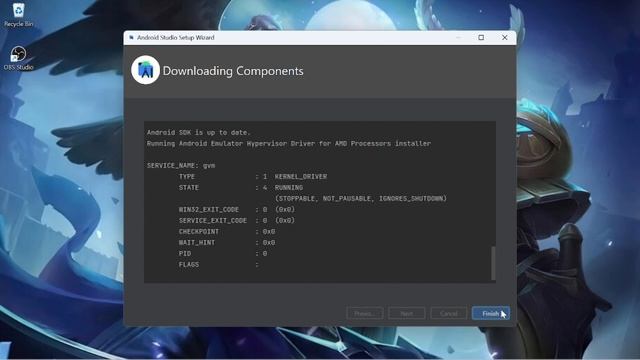Click the 'Downloading Components' heading
This screenshot has height=360, width=640.
233,71
